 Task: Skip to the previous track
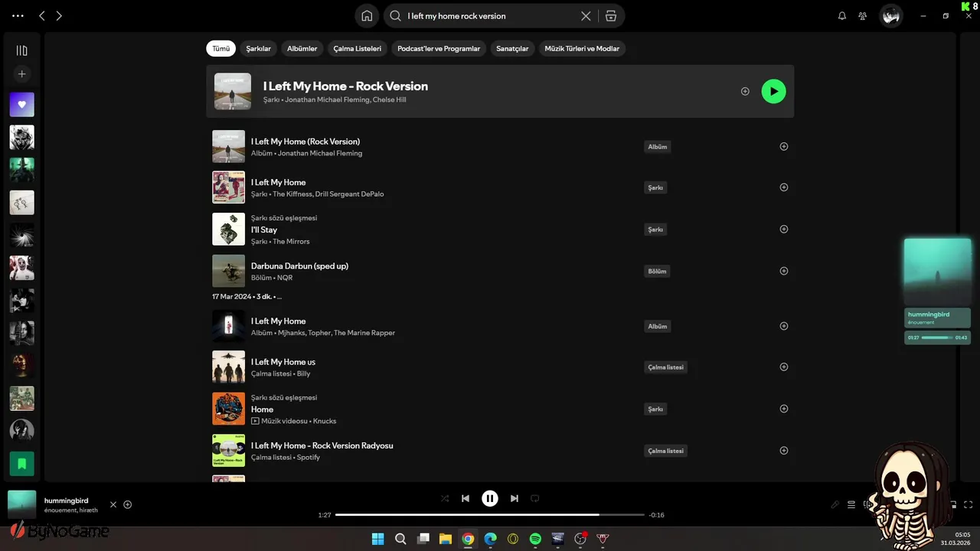coord(465,498)
